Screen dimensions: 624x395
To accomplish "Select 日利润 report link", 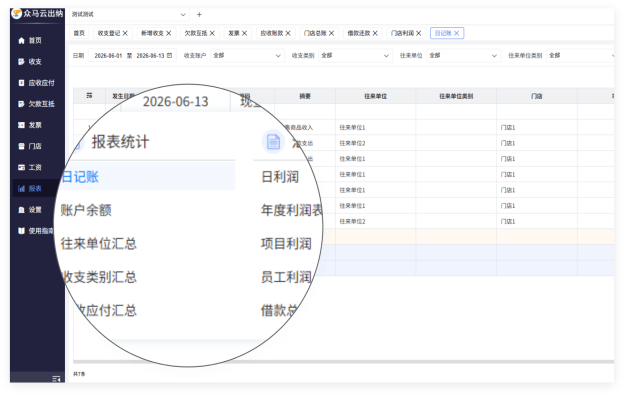I will (280, 177).
